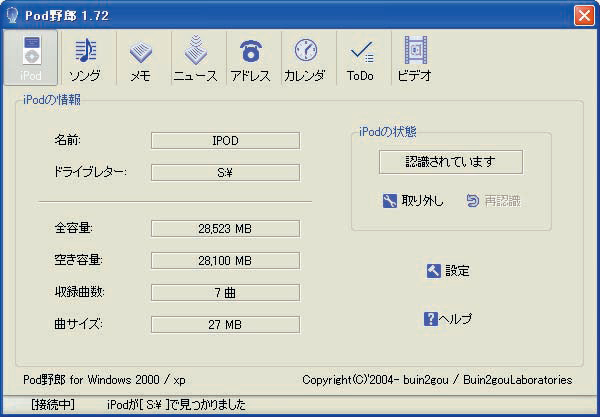Open 設定 (settings)
Image resolution: width=600 pixels, height=417 pixels.
click(448, 271)
